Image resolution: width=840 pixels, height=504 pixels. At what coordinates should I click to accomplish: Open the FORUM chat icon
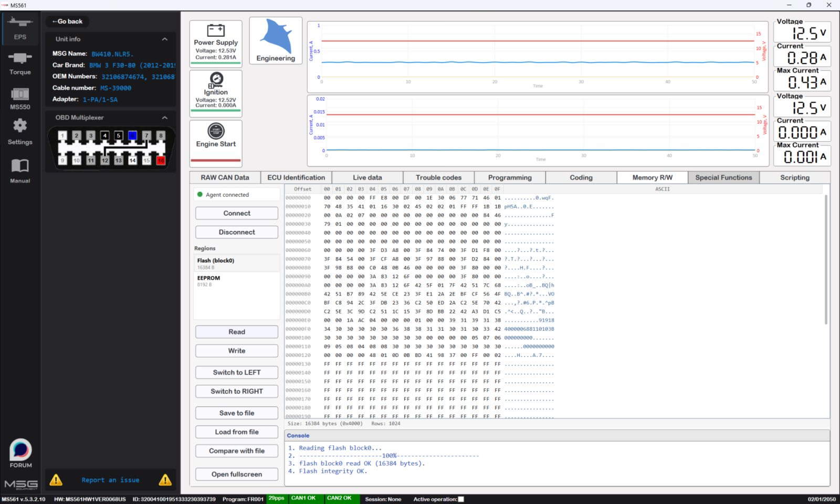pos(20,453)
